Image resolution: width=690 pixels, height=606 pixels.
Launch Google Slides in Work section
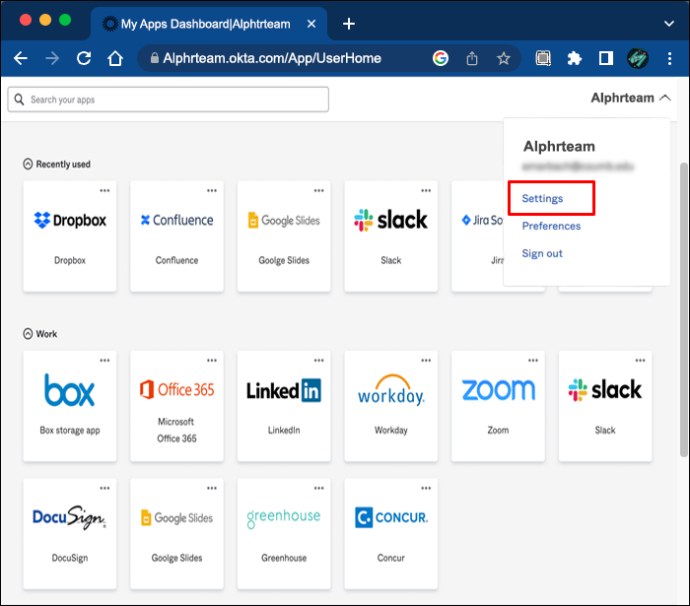(x=177, y=534)
